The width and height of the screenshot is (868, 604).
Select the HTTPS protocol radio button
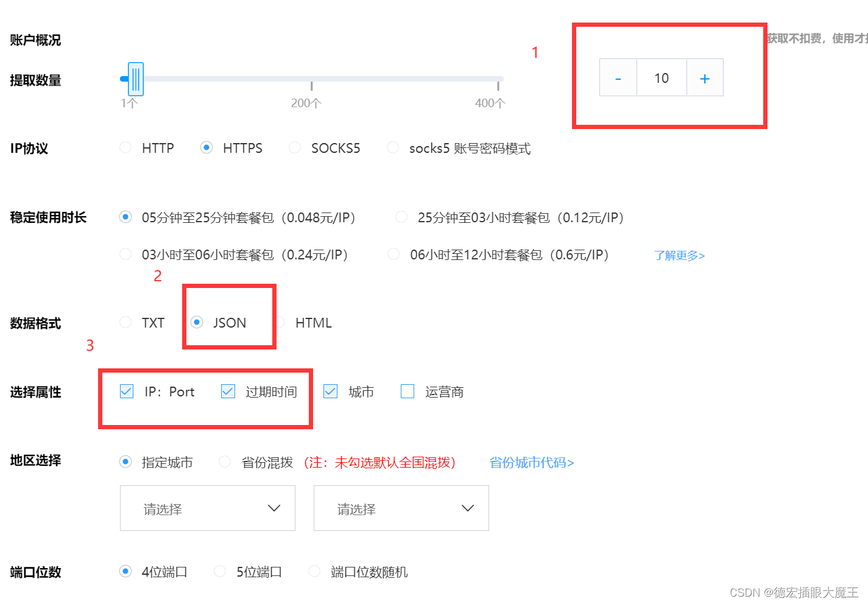[x=206, y=147]
